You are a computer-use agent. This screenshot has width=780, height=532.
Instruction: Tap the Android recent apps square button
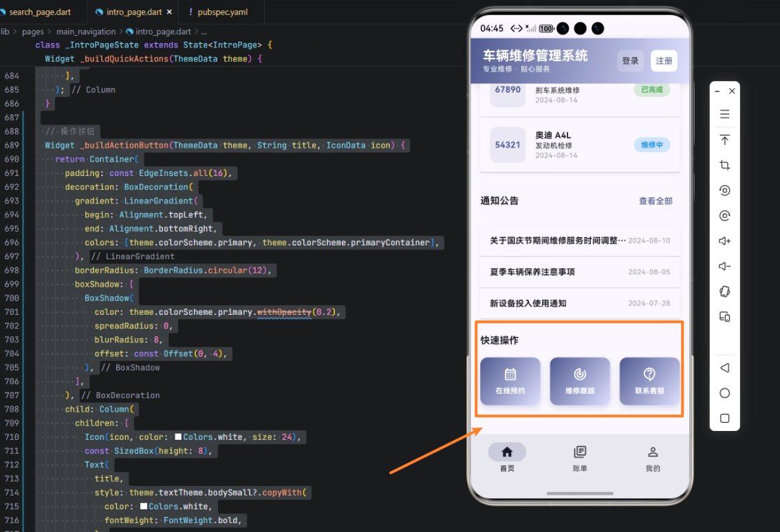click(724, 419)
